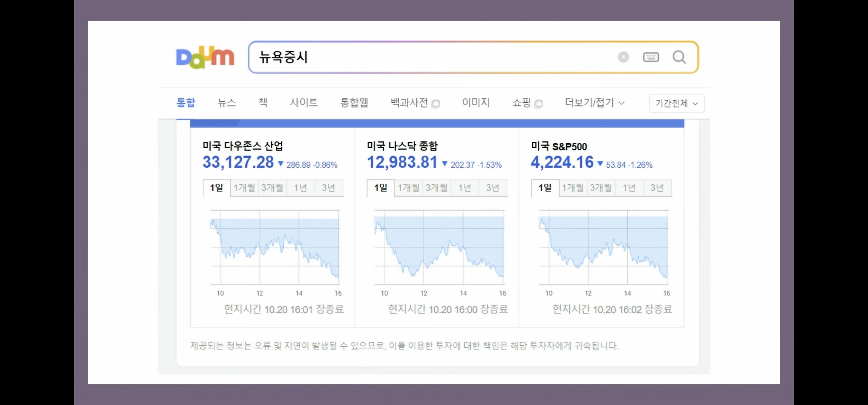The width and height of the screenshot is (868, 405).
Task: Select 1년 for 다우존스 산업 chart
Action: click(x=301, y=188)
